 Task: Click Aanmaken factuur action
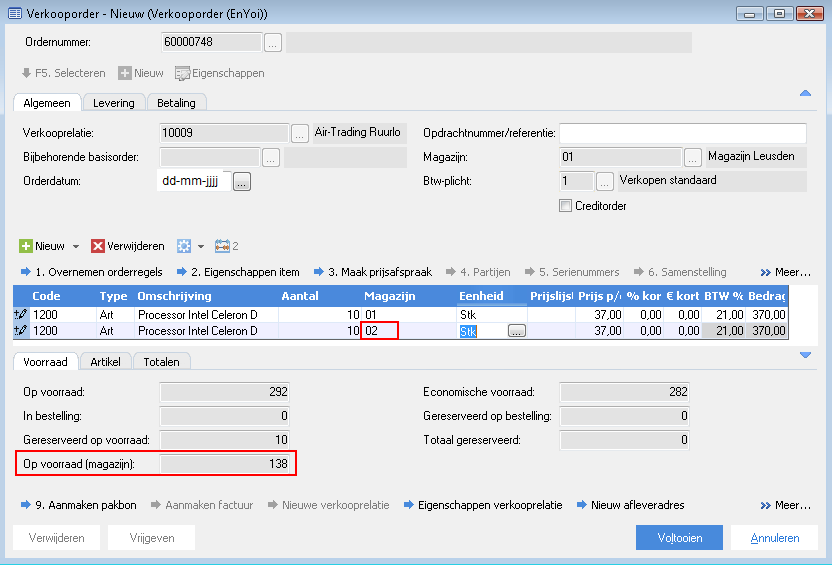coord(202,505)
